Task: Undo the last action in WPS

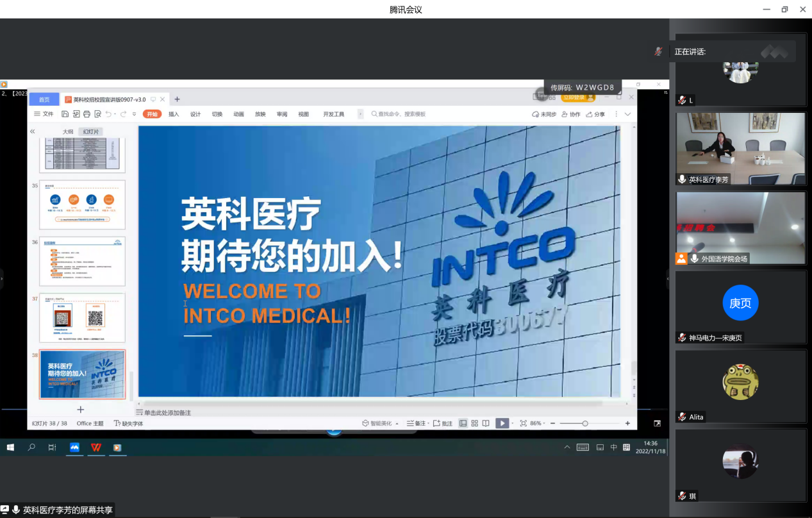Action: pyautogui.click(x=108, y=114)
